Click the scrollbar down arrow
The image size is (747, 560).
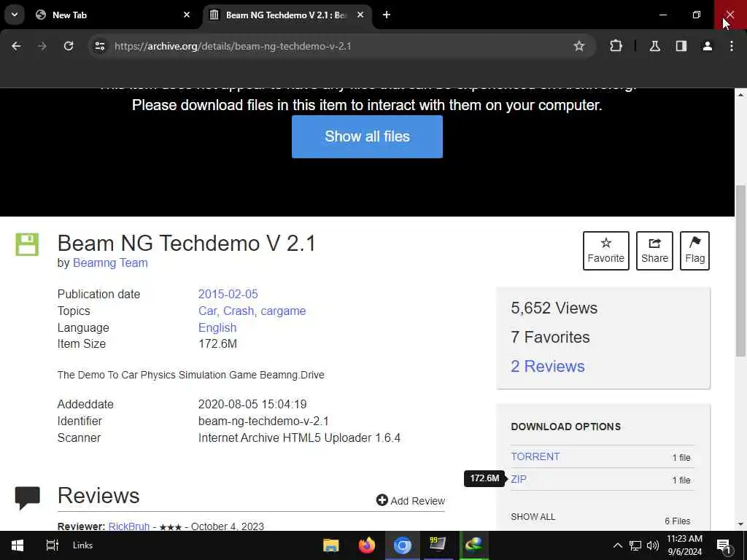pyautogui.click(x=740, y=524)
